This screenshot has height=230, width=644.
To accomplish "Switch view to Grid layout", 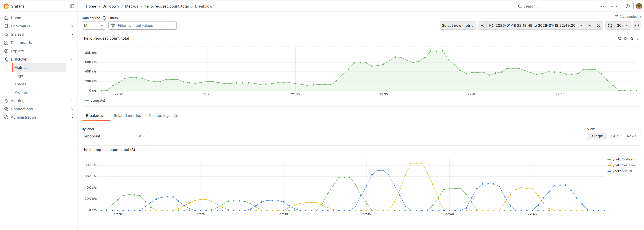I will click(x=615, y=136).
